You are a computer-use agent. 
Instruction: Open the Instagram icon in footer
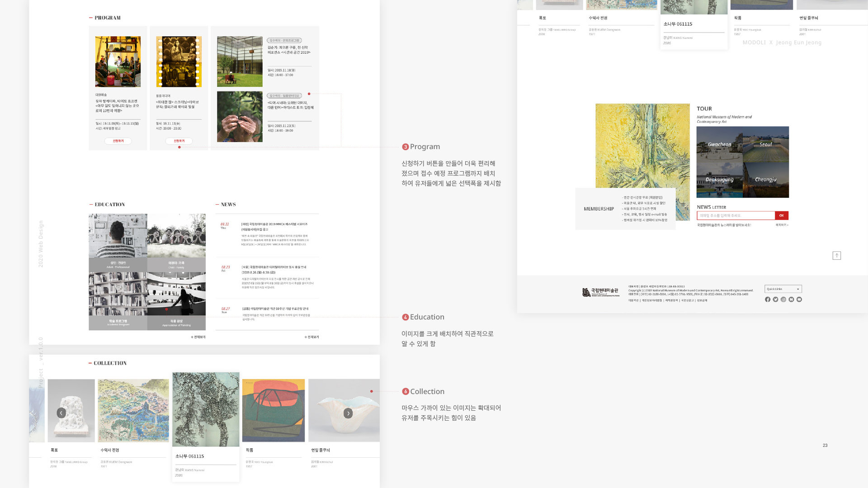pyautogui.click(x=783, y=300)
